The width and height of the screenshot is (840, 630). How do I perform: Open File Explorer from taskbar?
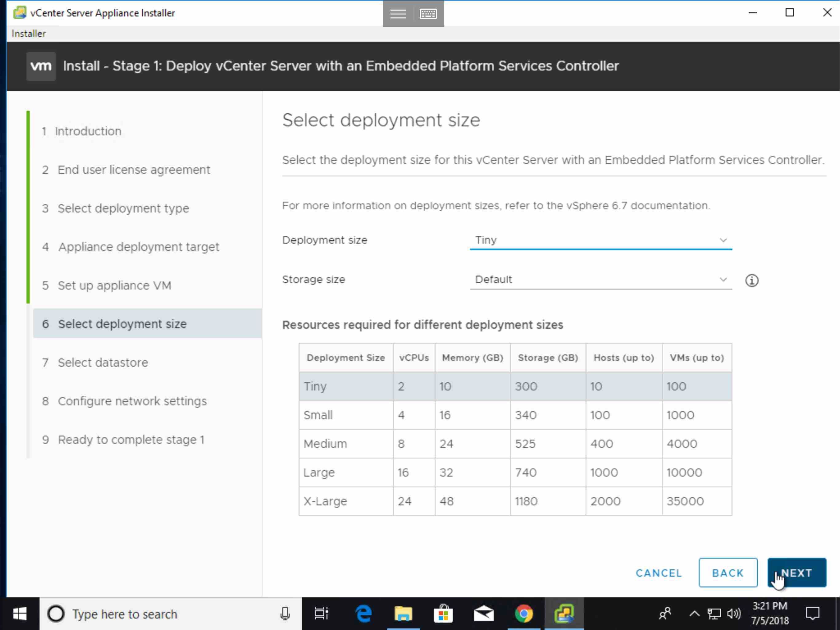click(x=403, y=614)
